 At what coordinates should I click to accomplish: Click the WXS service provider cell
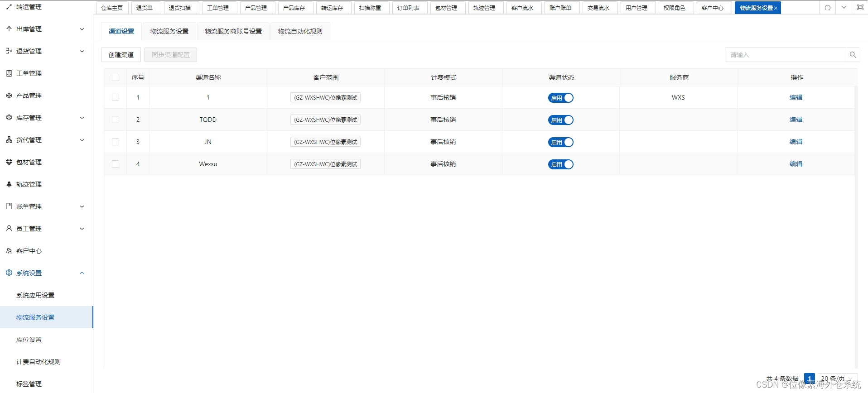pyautogui.click(x=678, y=97)
